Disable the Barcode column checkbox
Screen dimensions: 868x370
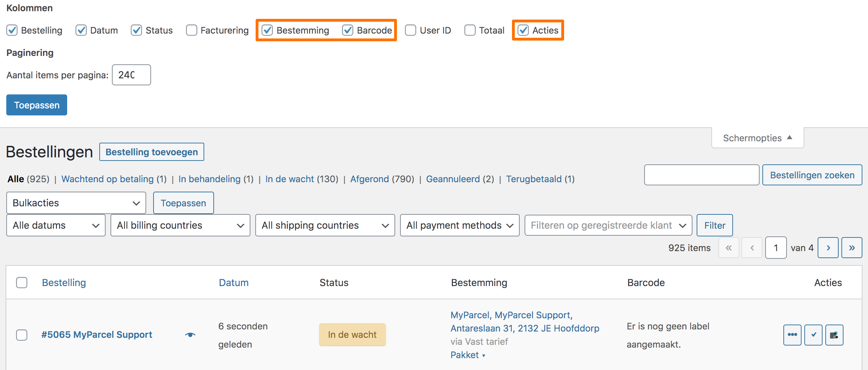point(348,30)
